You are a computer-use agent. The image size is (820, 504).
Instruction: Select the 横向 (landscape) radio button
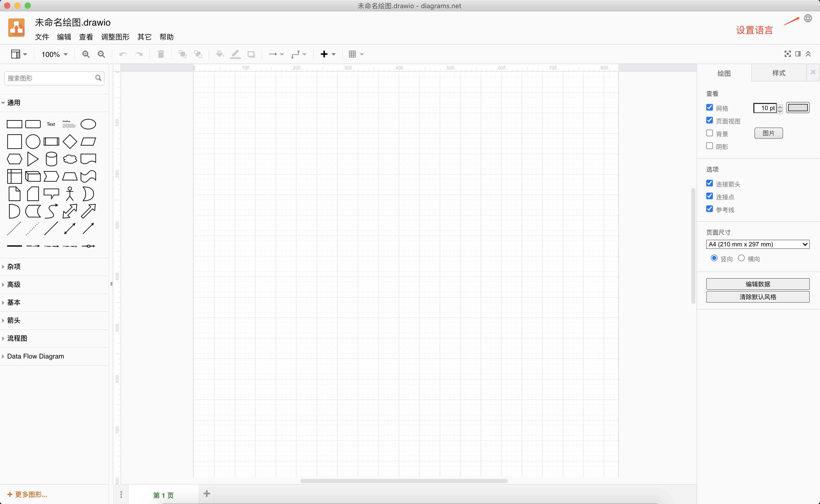[x=740, y=258]
